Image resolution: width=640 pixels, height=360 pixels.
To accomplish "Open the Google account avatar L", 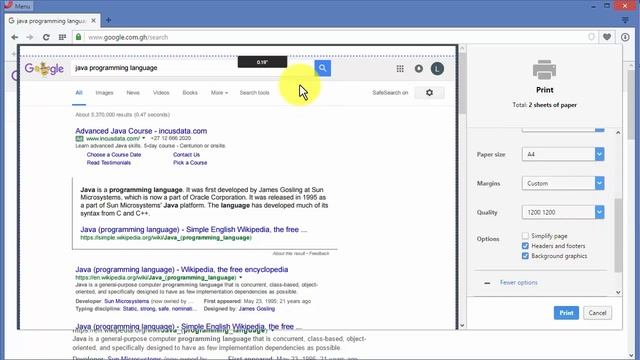I will 437,69.
